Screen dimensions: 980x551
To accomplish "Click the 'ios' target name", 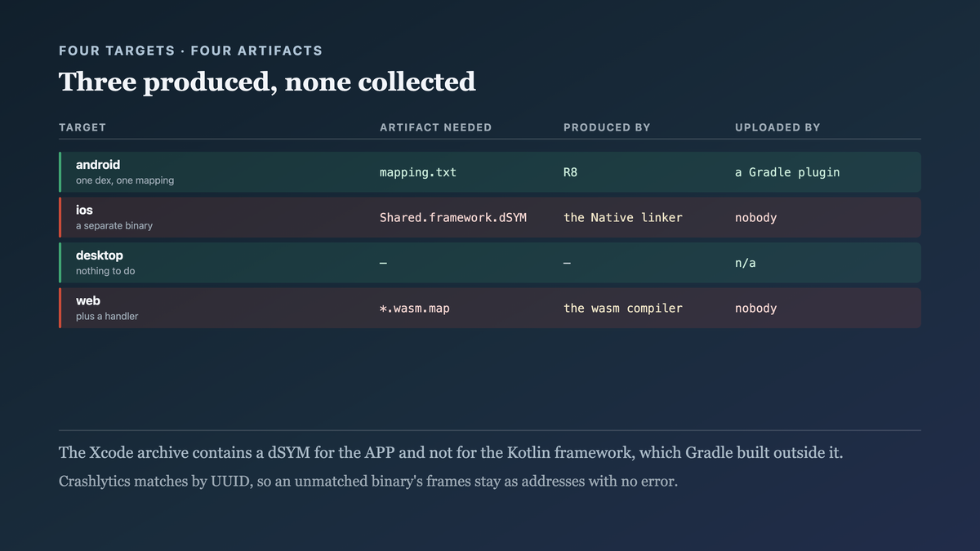I will (84, 210).
